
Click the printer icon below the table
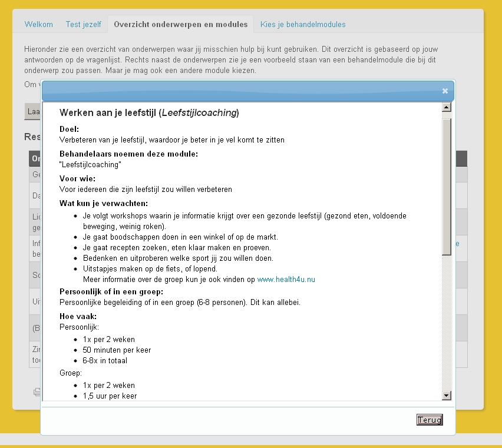point(37,391)
